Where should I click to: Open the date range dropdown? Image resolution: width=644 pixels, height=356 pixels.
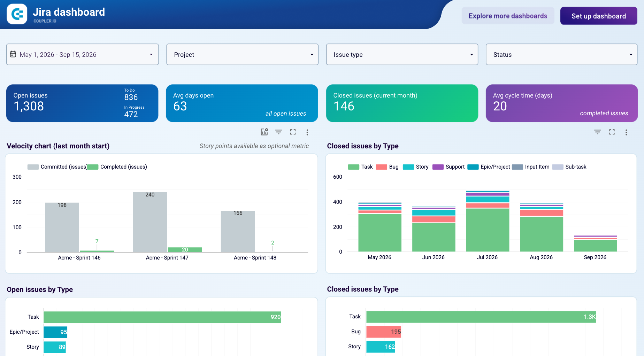(82, 54)
